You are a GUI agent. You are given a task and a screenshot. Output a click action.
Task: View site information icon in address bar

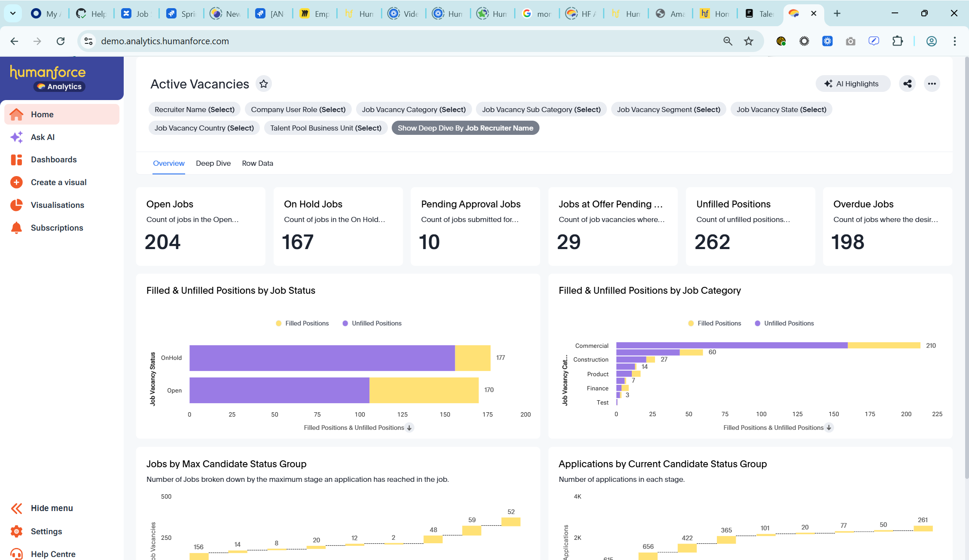88,41
